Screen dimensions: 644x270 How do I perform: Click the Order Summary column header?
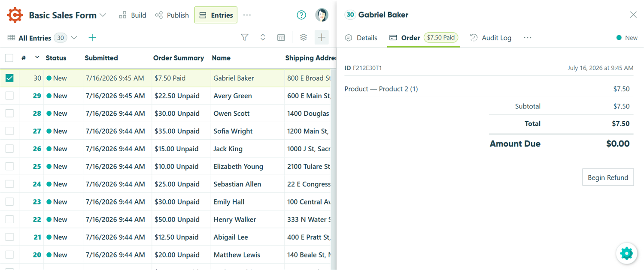[x=179, y=58]
